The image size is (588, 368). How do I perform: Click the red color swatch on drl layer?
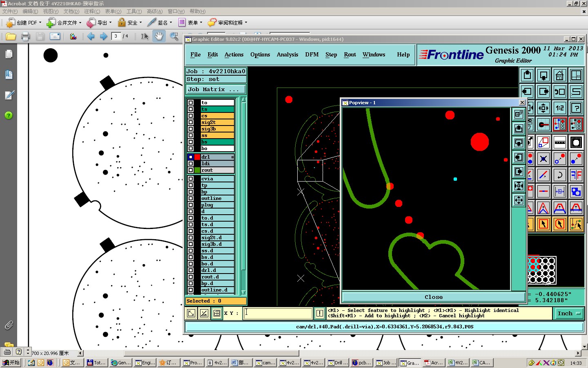pos(197,157)
